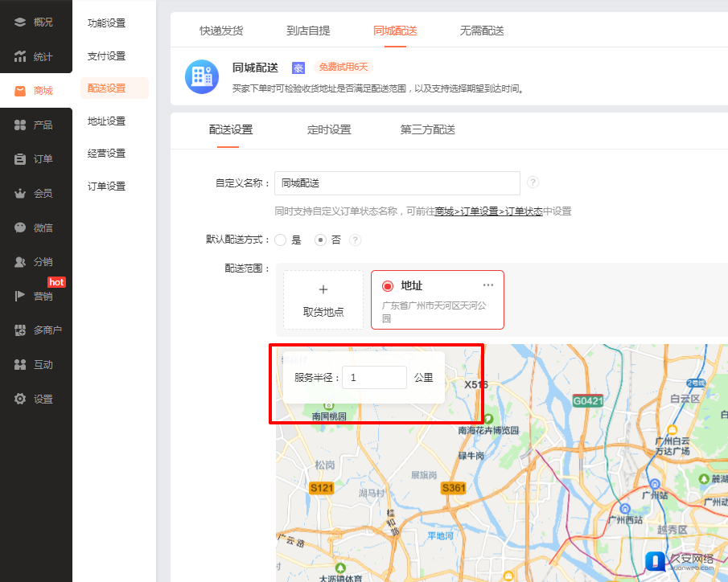Select 是 for default delivery method
Image resolution: width=728 pixels, height=582 pixels.
(281, 240)
